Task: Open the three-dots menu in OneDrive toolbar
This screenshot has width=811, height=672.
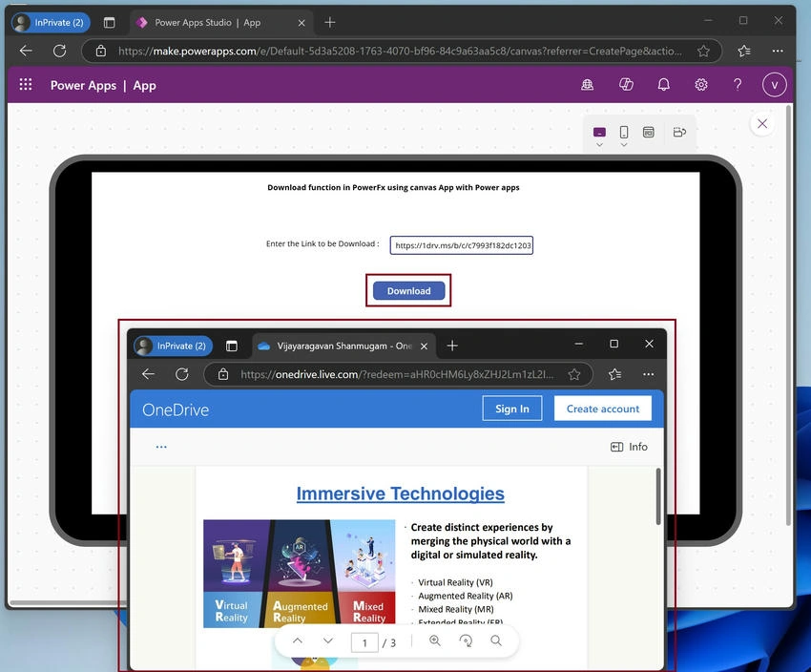Action: pos(161,447)
